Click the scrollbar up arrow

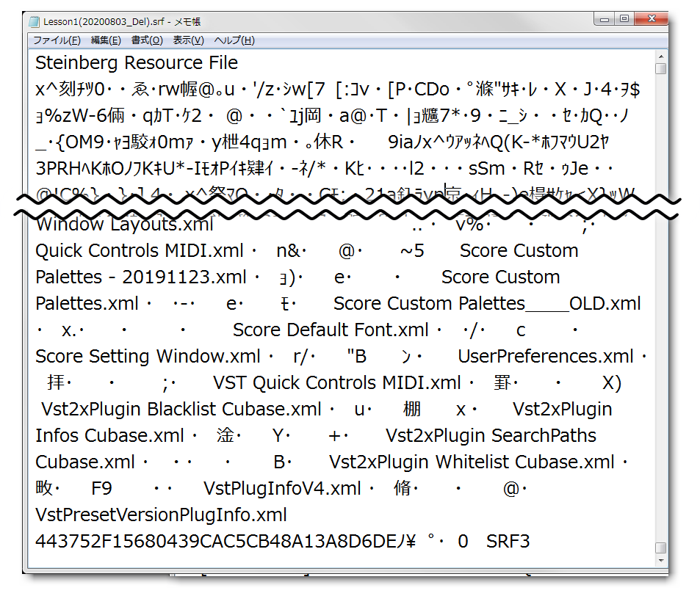click(661, 57)
